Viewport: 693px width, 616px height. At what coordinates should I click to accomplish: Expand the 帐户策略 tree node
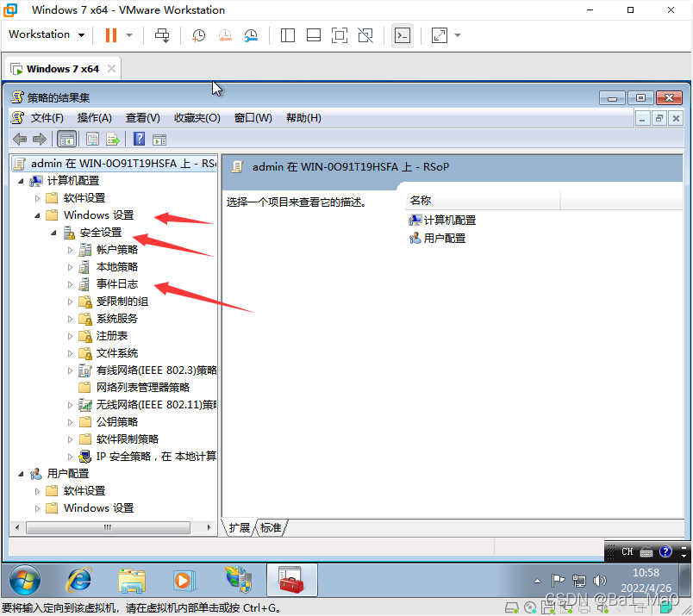70,250
